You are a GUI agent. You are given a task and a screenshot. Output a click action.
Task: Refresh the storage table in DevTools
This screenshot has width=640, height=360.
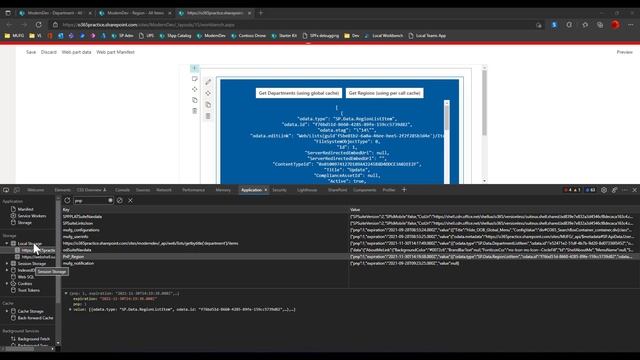(67, 200)
